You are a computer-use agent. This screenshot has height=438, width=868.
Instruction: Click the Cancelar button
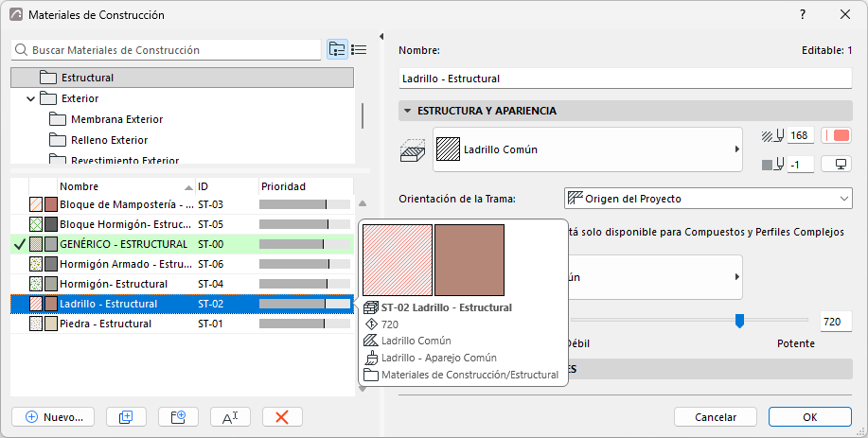click(x=716, y=417)
